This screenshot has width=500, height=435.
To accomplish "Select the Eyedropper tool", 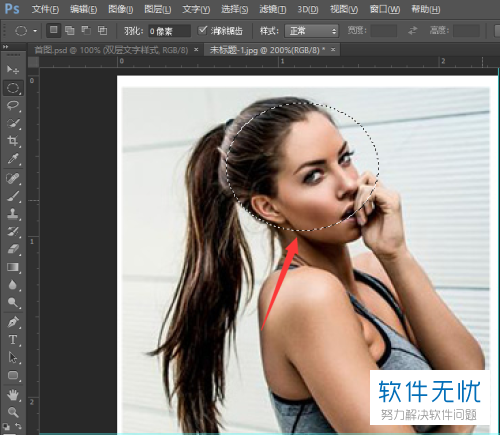I will (x=13, y=159).
